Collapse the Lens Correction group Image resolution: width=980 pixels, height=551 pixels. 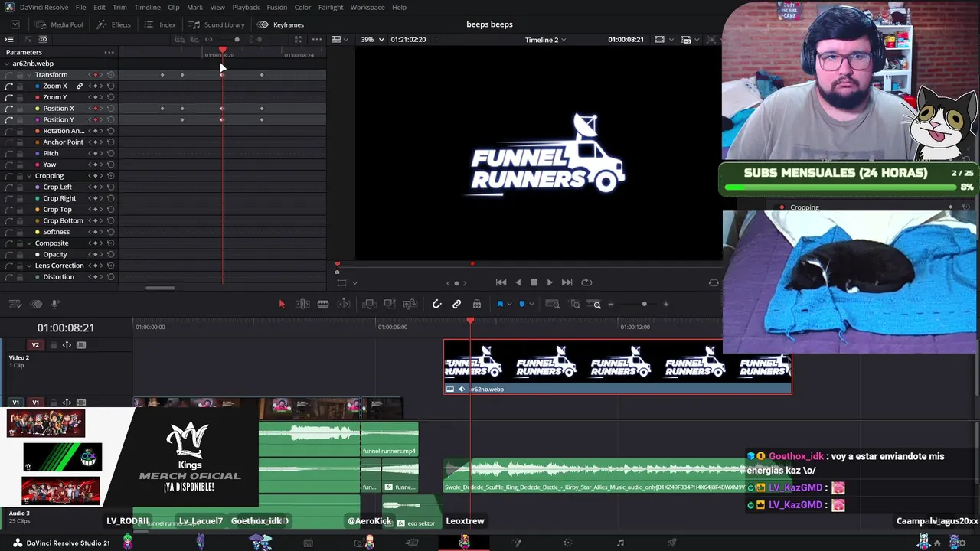pos(28,266)
